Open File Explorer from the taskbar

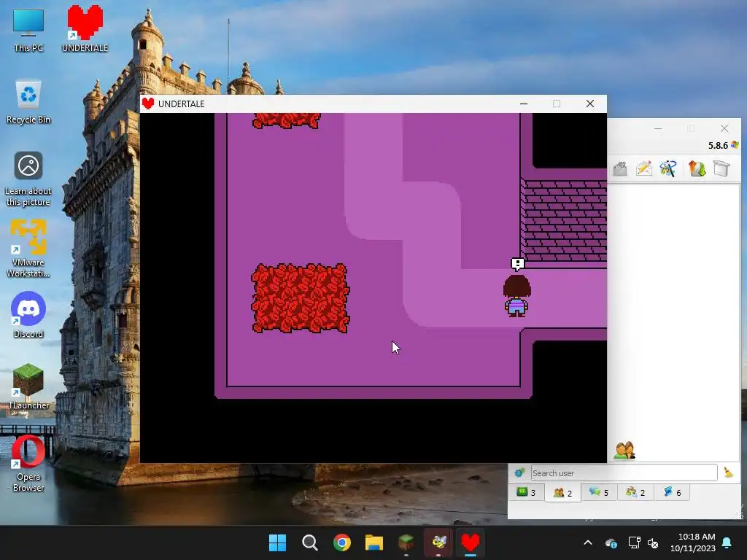(374, 542)
